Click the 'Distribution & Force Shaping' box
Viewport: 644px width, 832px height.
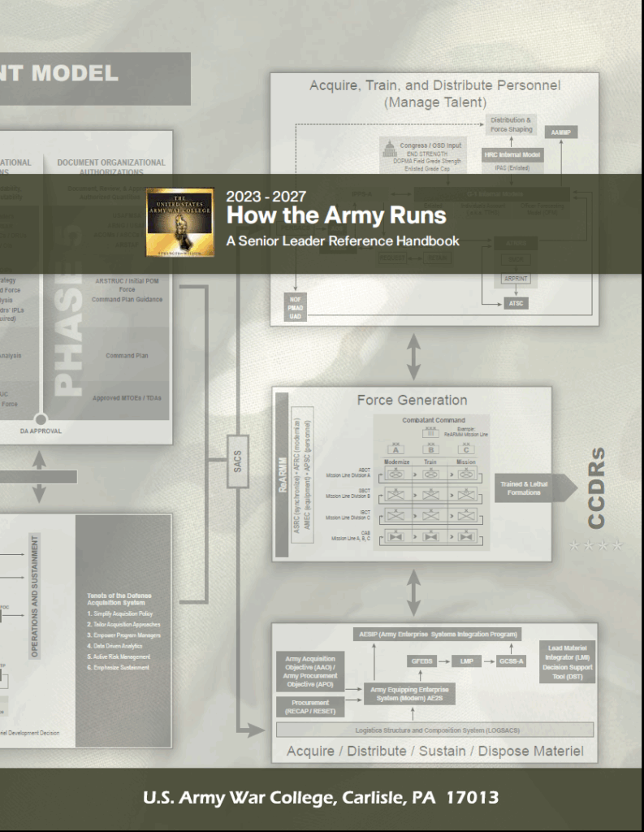click(x=510, y=124)
